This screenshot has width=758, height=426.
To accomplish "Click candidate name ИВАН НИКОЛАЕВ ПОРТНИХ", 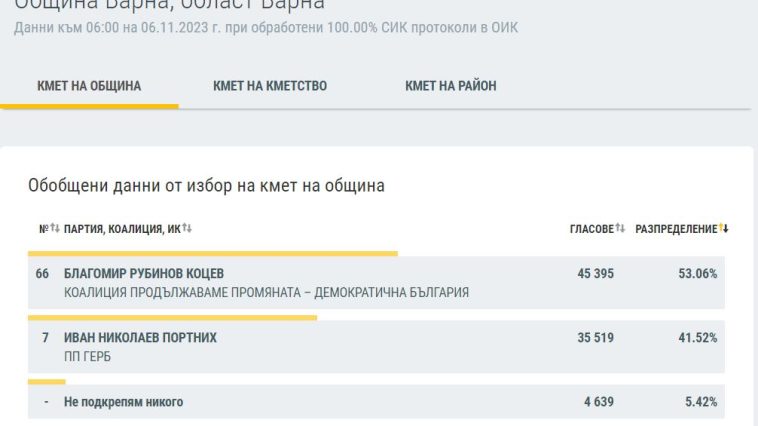I will [x=140, y=338].
